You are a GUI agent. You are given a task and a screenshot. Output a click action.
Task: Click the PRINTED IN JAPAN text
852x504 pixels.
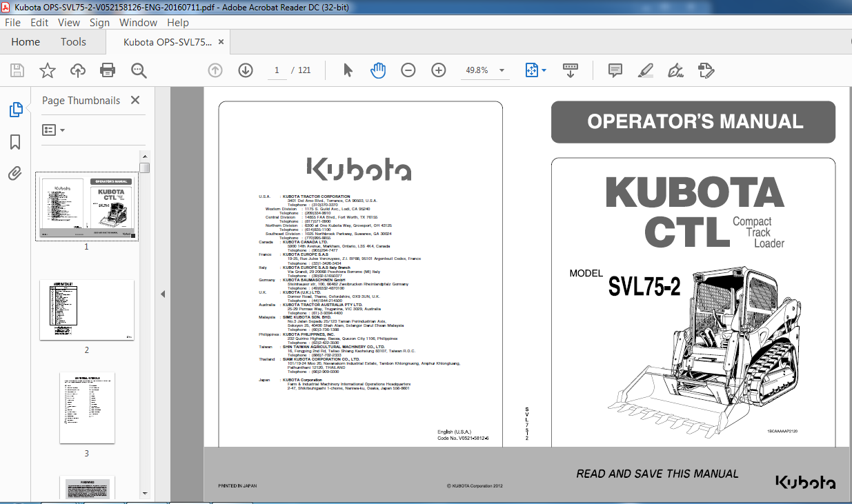coord(237,485)
